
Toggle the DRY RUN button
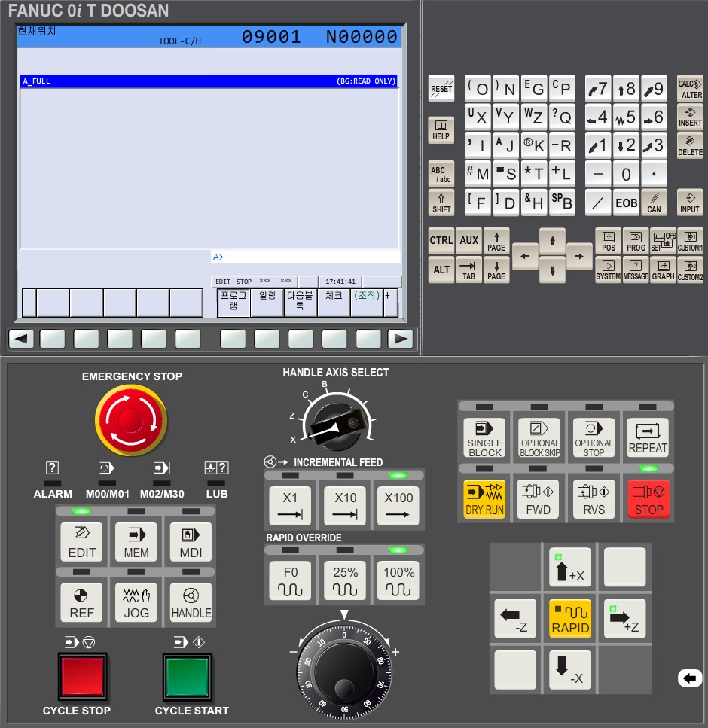coord(484,499)
